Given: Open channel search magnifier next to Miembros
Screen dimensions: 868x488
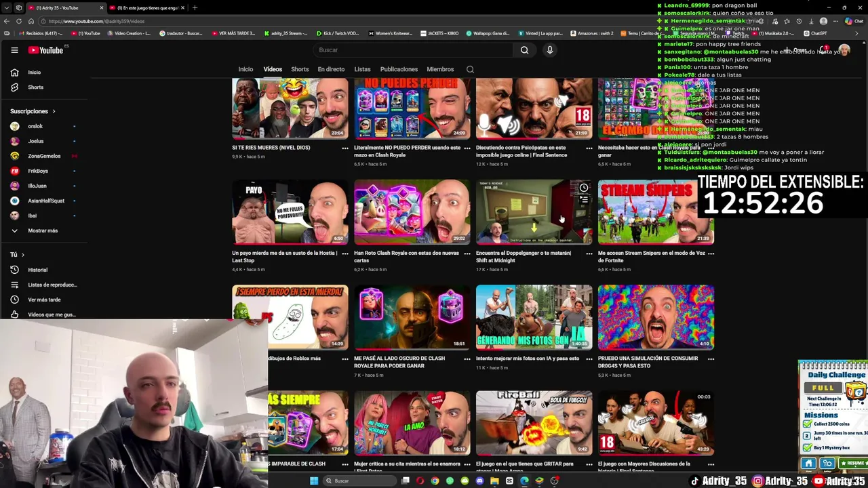Looking at the screenshot, I should coord(470,69).
